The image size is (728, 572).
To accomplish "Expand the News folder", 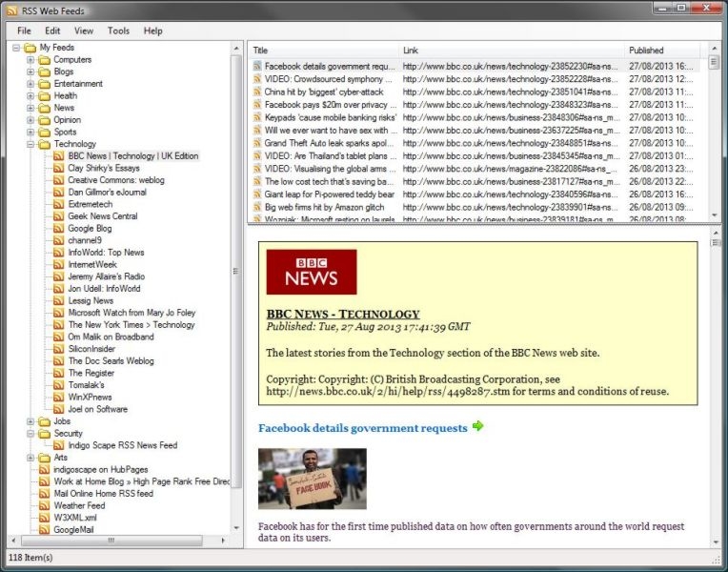I will pyautogui.click(x=30, y=109).
